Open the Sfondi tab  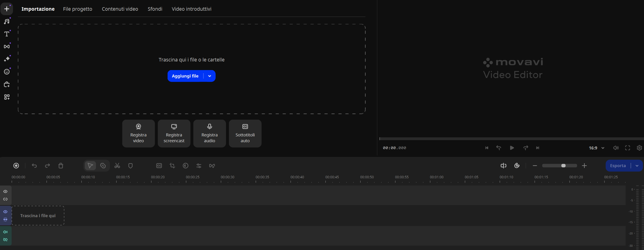point(155,9)
